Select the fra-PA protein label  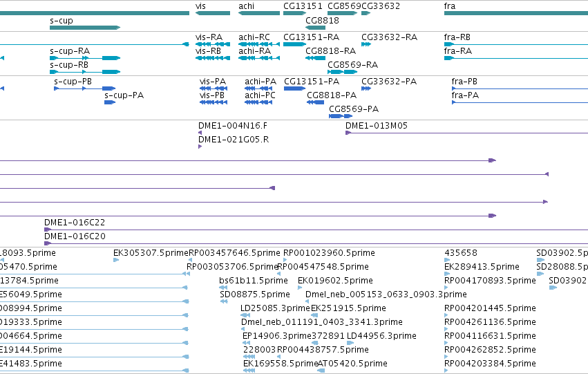click(x=465, y=95)
